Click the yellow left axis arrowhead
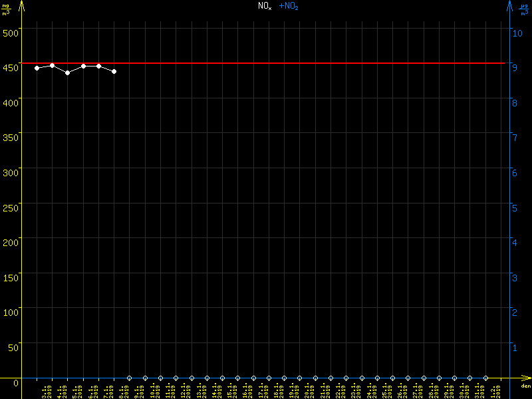This screenshot has width=532, height=399. (x=22, y=5)
